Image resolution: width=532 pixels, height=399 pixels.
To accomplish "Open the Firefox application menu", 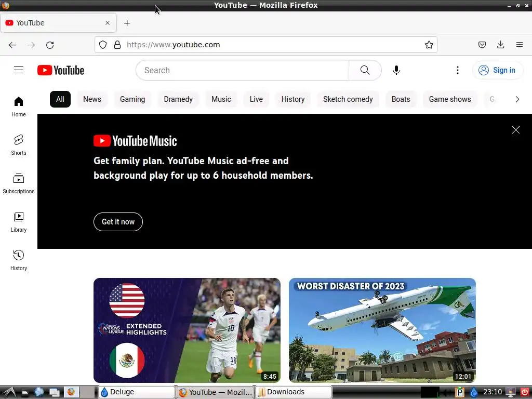I will coord(519,45).
